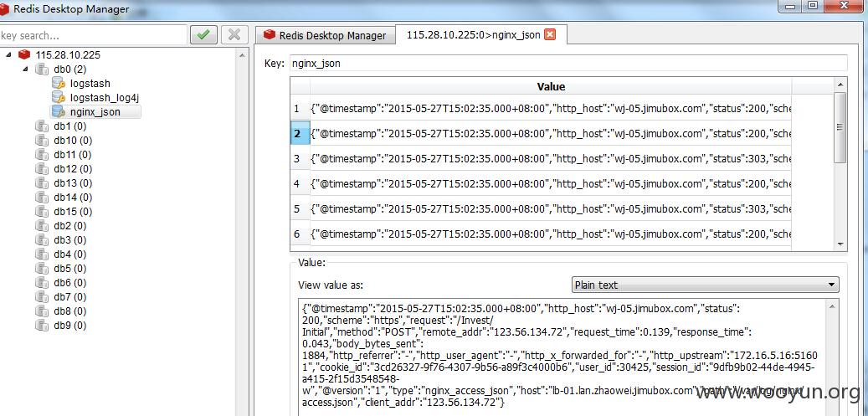Open the View value as Plain text dropdown
The image size is (868, 416).
(x=705, y=285)
